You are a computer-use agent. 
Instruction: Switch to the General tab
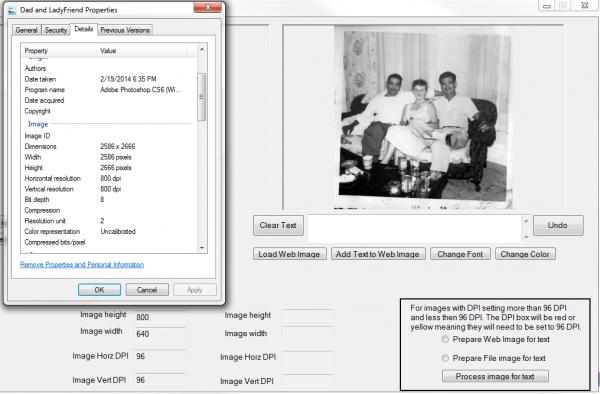pos(26,30)
